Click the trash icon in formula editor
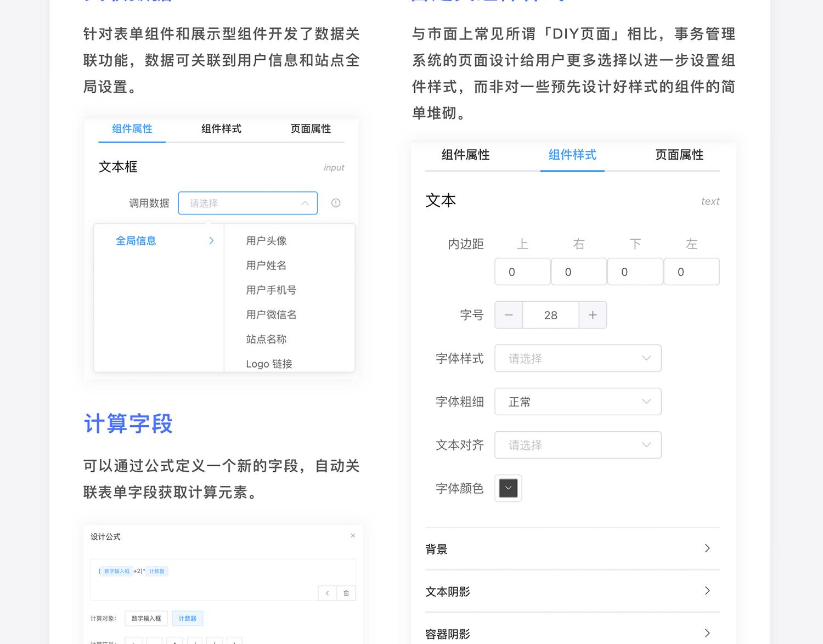Image resolution: width=823 pixels, height=644 pixels. (346, 593)
